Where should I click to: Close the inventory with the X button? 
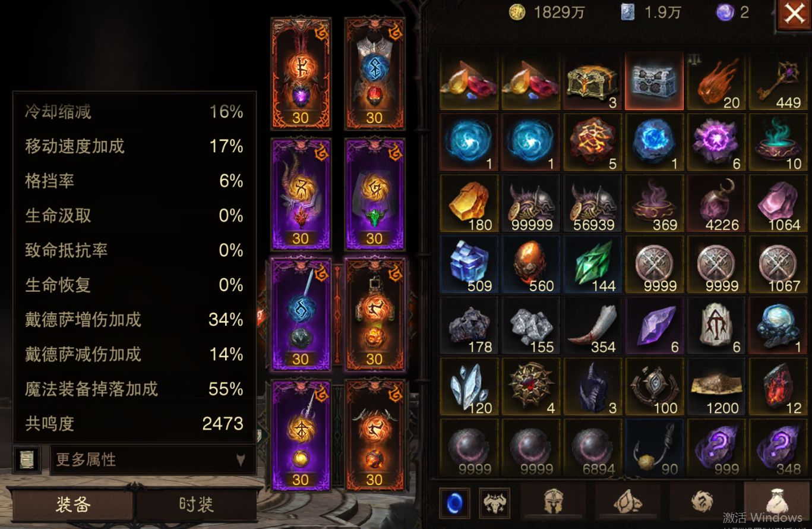point(794,14)
